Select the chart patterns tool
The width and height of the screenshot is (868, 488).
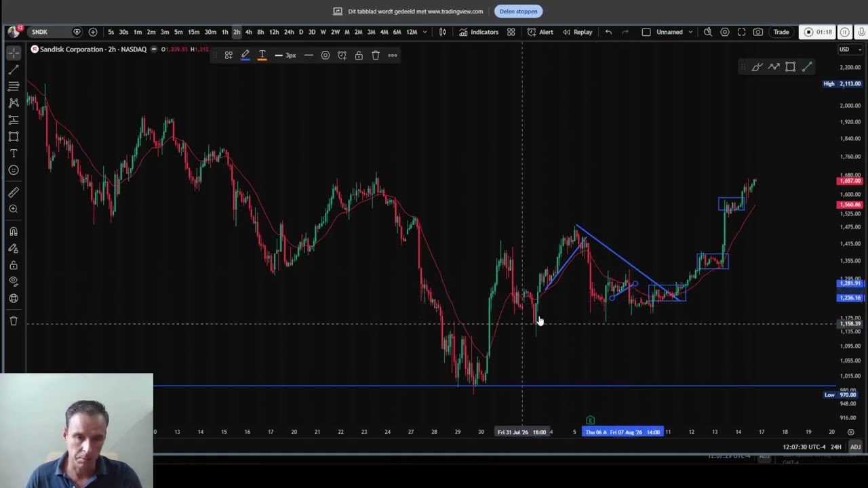(14, 103)
